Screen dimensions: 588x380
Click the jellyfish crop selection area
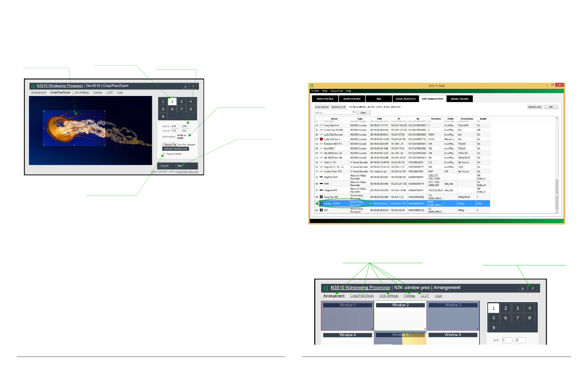[74, 128]
